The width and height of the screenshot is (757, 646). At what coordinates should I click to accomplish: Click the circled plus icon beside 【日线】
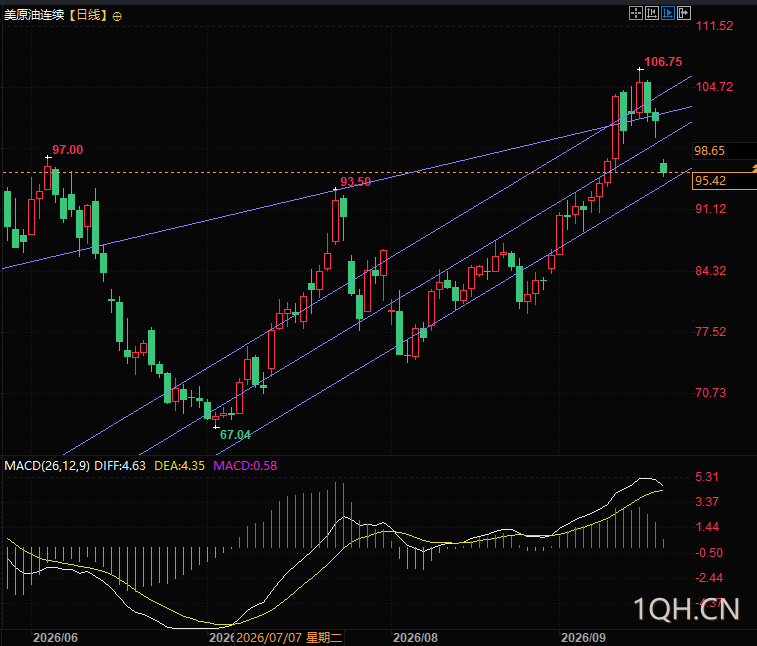[x=117, y=16]
